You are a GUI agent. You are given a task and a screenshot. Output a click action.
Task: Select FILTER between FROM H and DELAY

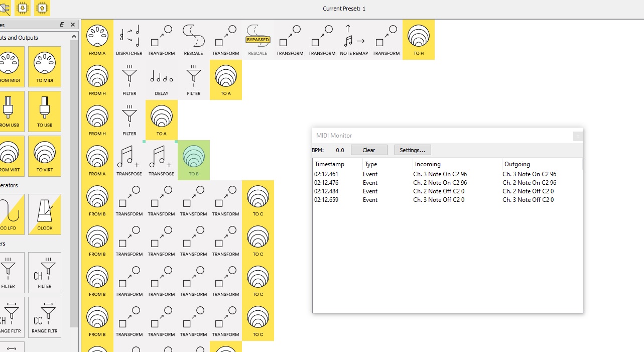130,80
